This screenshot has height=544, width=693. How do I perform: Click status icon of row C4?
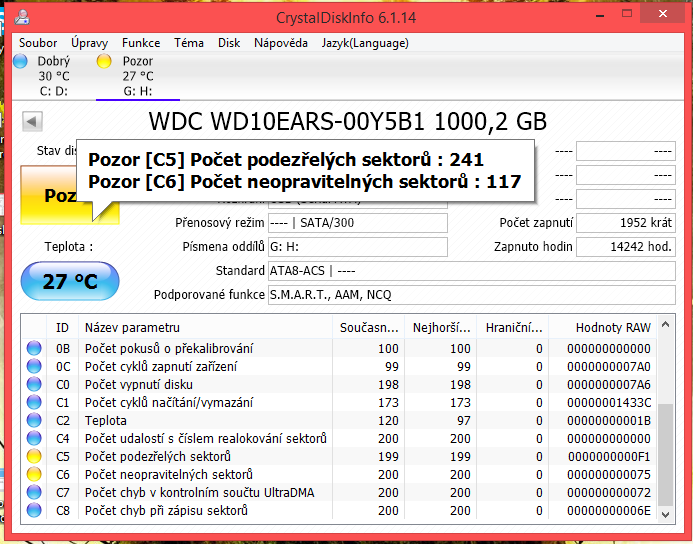pos(34,438)
